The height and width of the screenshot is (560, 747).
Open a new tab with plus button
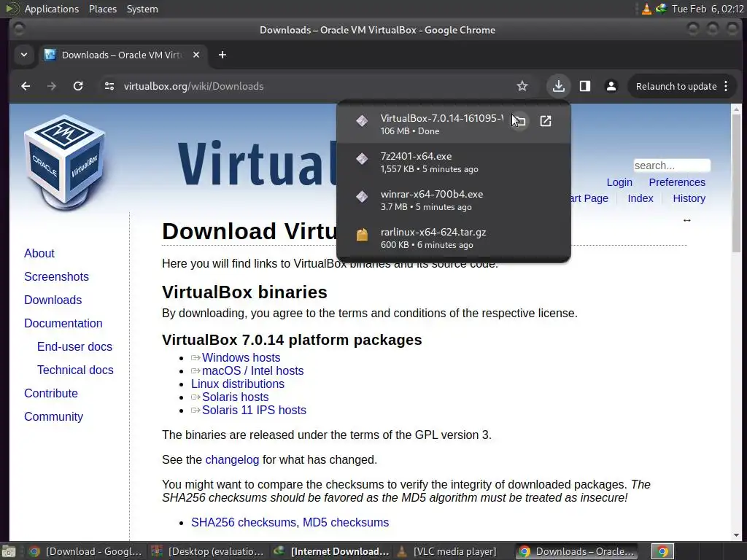(222, 55)
